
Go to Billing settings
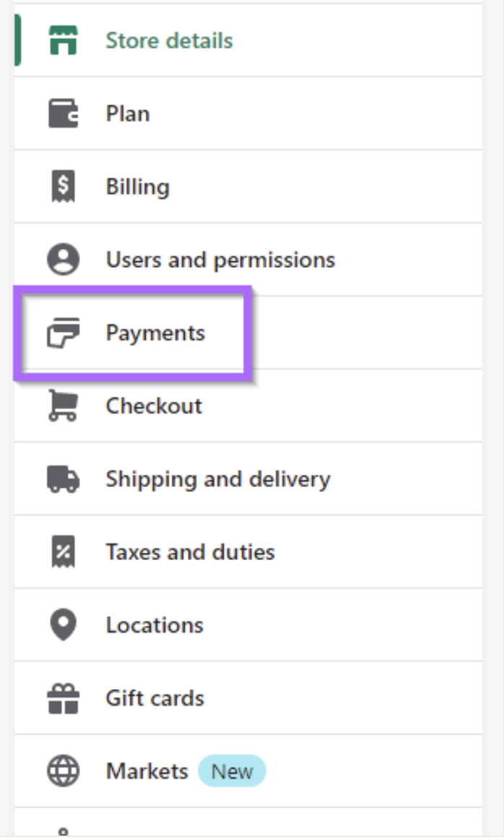(x=248, y=186)
